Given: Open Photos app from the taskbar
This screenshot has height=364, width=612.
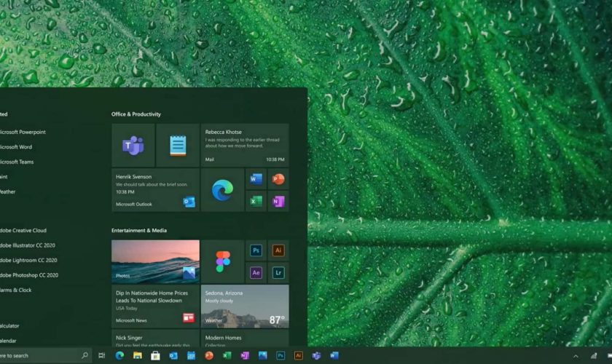Looking at the screenshot, I should pyautogui.click(x=263, y=355).
